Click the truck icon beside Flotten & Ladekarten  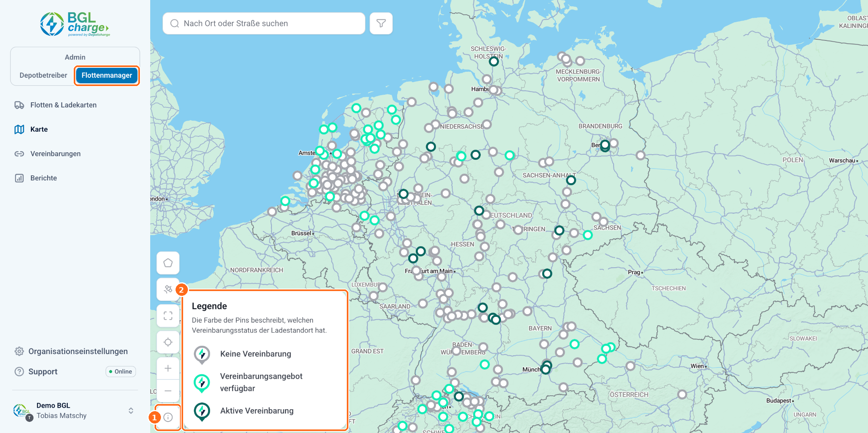[19, 105]
